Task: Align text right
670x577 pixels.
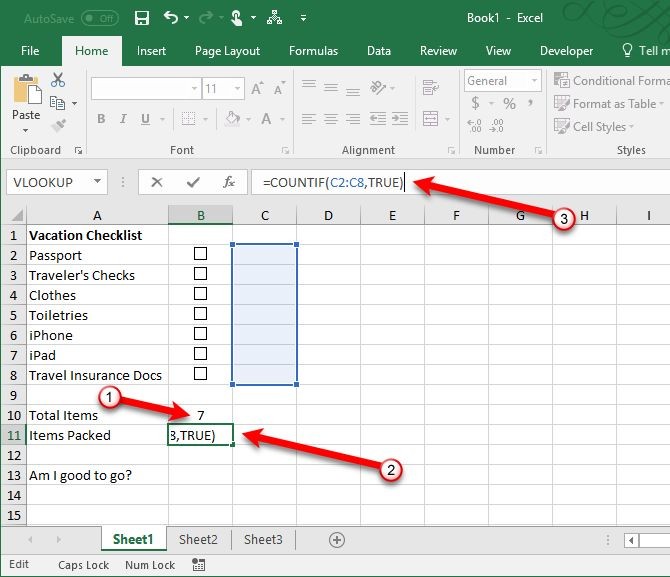Action: tap(353, 118)
